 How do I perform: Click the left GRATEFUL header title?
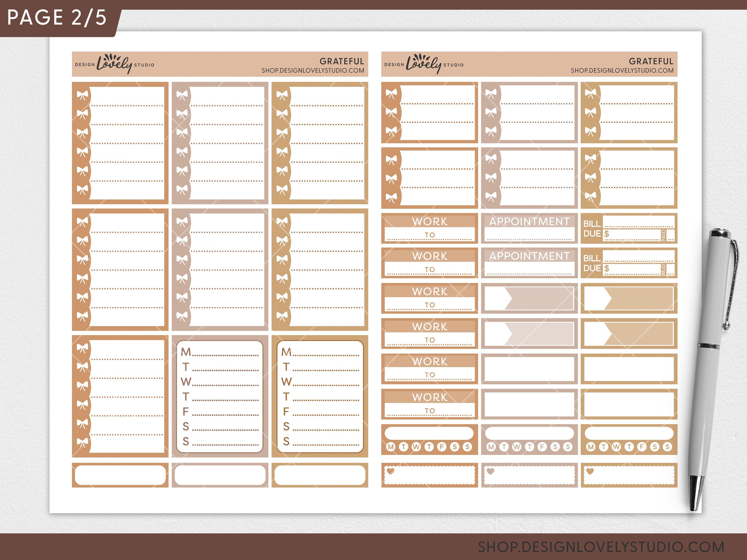tap(342, 61)
